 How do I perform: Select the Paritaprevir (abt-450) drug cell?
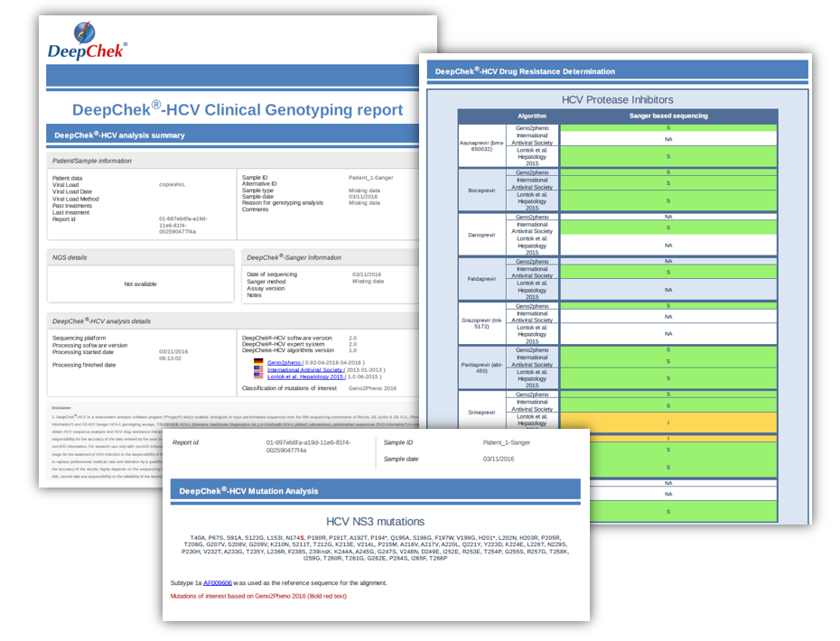click(x=481, y=367)
